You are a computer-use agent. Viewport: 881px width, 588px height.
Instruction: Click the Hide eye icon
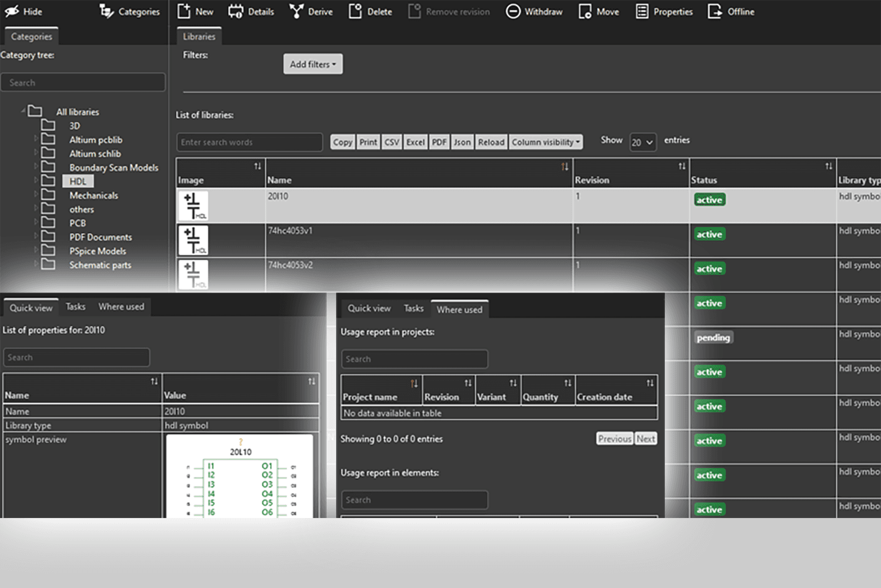pos(12,11)
